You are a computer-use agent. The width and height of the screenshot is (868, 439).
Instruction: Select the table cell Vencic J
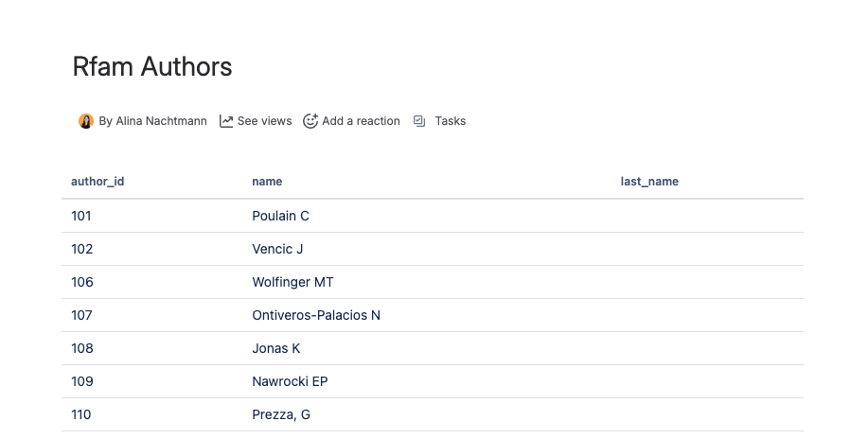(277, 249)
